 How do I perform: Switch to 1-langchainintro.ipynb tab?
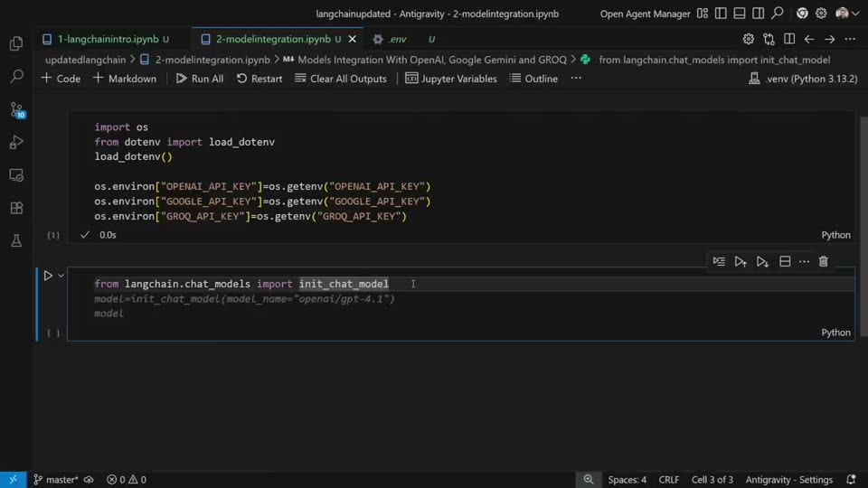114,39
